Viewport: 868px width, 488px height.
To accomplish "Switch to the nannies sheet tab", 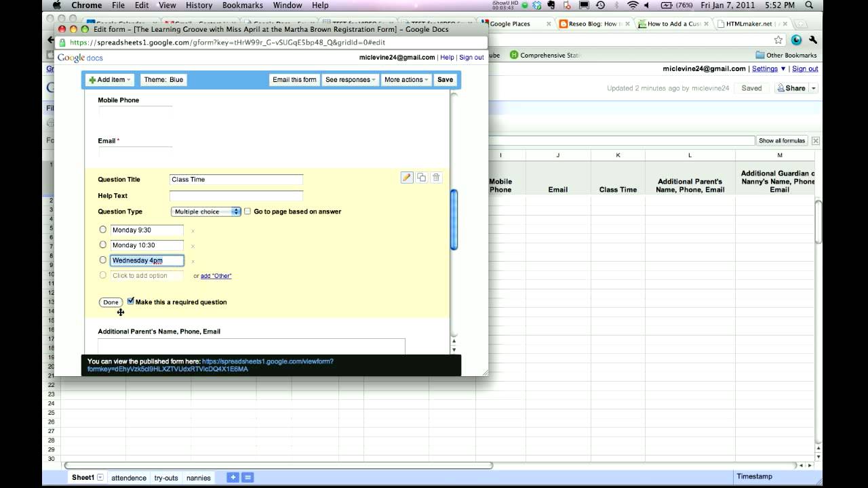I will pos(199,478).
